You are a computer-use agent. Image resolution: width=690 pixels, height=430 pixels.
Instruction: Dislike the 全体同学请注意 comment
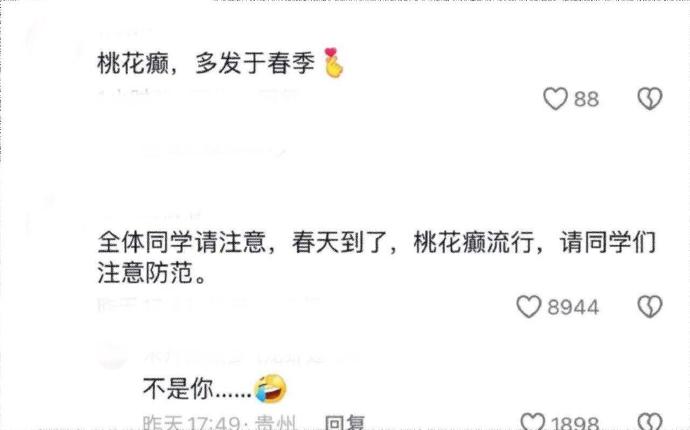[x=650, y=306]
